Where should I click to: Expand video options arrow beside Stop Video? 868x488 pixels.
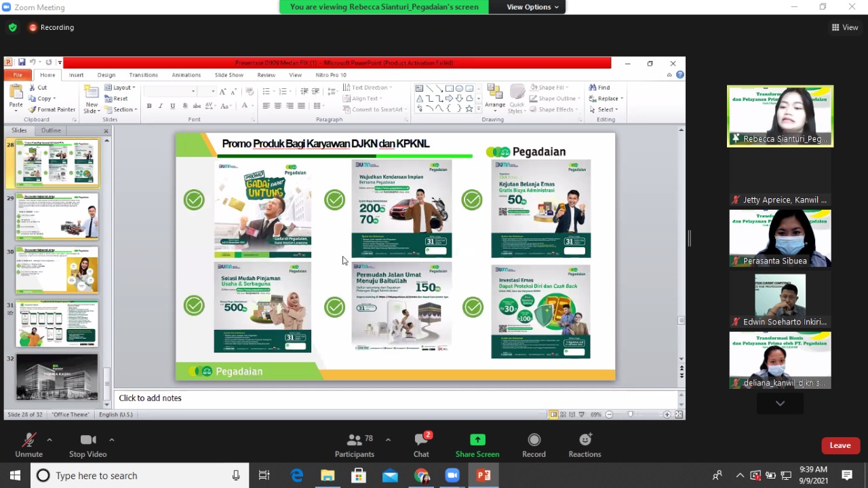(x=112, y=440)
